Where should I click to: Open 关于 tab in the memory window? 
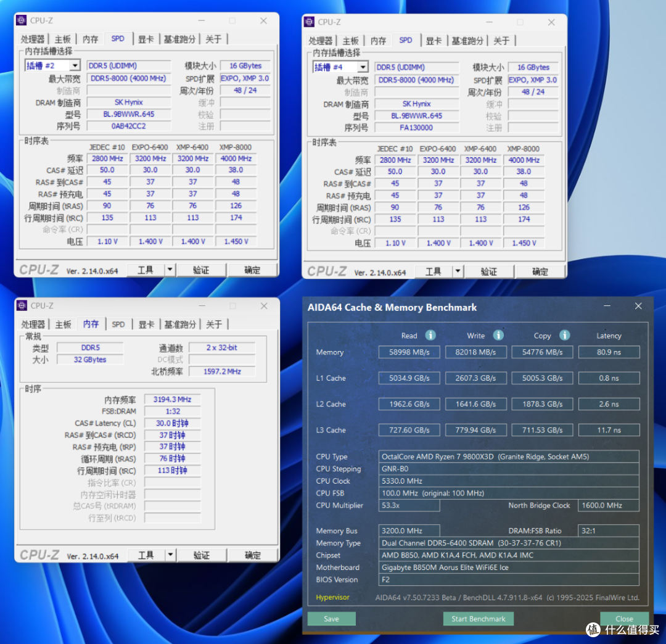click(x=214, y=324)
